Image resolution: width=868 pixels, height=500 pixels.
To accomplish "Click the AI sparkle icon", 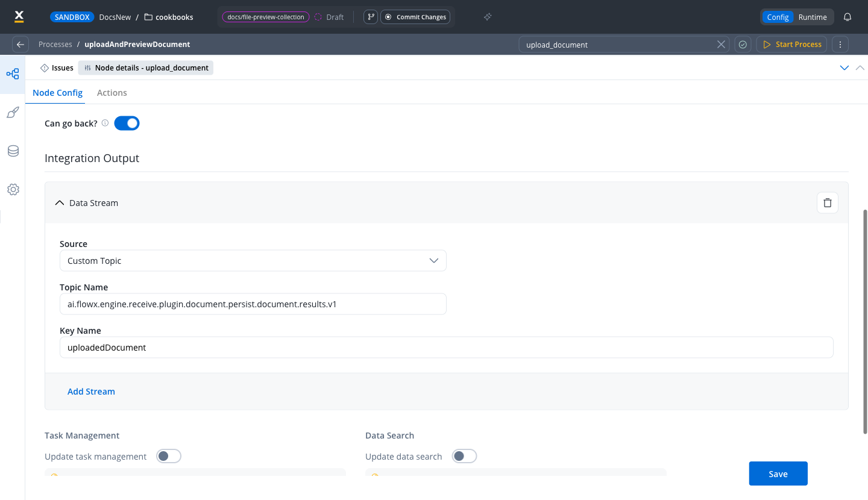I will pos(488,17).
